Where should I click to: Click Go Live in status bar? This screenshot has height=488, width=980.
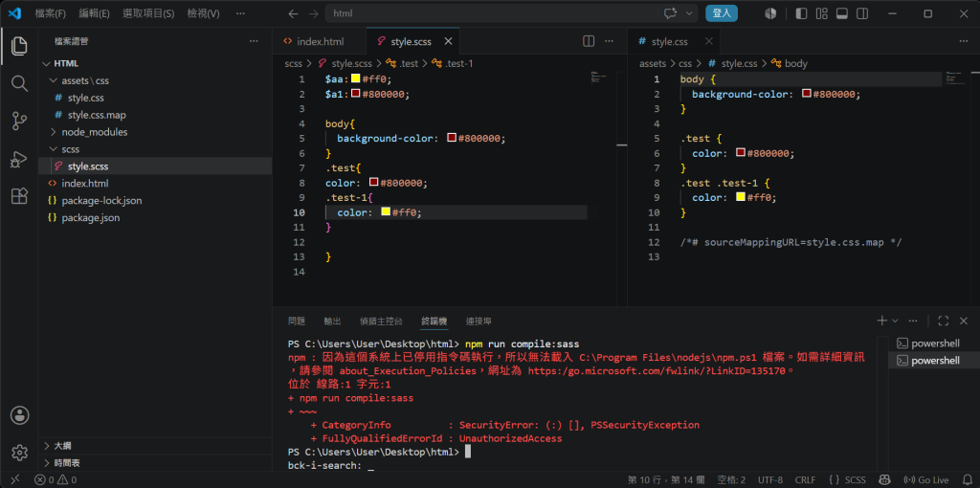[926, 480]
